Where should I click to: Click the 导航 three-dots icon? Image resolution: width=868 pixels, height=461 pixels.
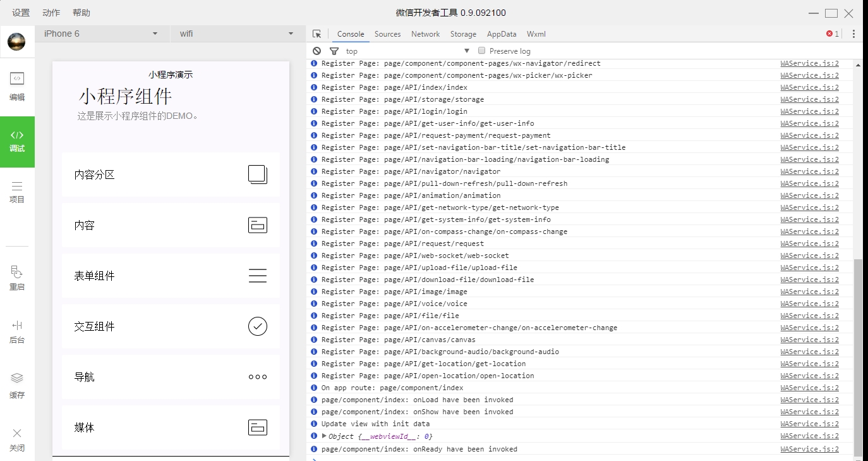point(258,377)
